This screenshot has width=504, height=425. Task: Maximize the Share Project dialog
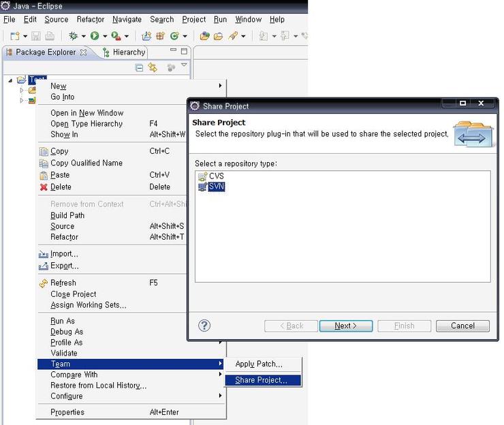point(463,104)
